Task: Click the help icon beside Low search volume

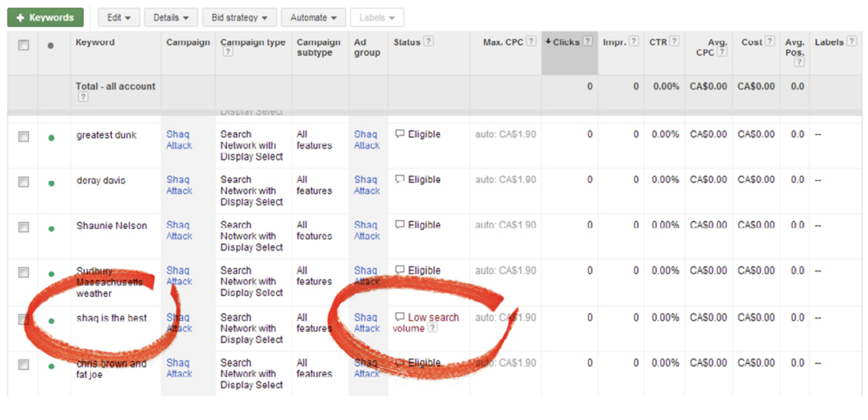Action: coord(433,328)
